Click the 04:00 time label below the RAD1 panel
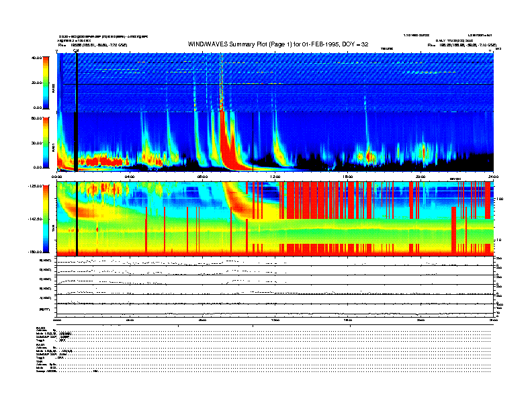 tap(130, 177)
